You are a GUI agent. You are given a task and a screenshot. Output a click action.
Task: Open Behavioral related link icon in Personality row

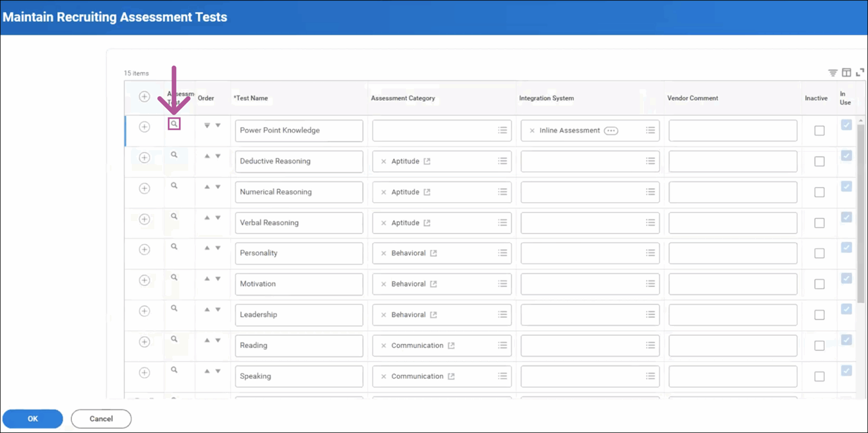coord(433,253)
